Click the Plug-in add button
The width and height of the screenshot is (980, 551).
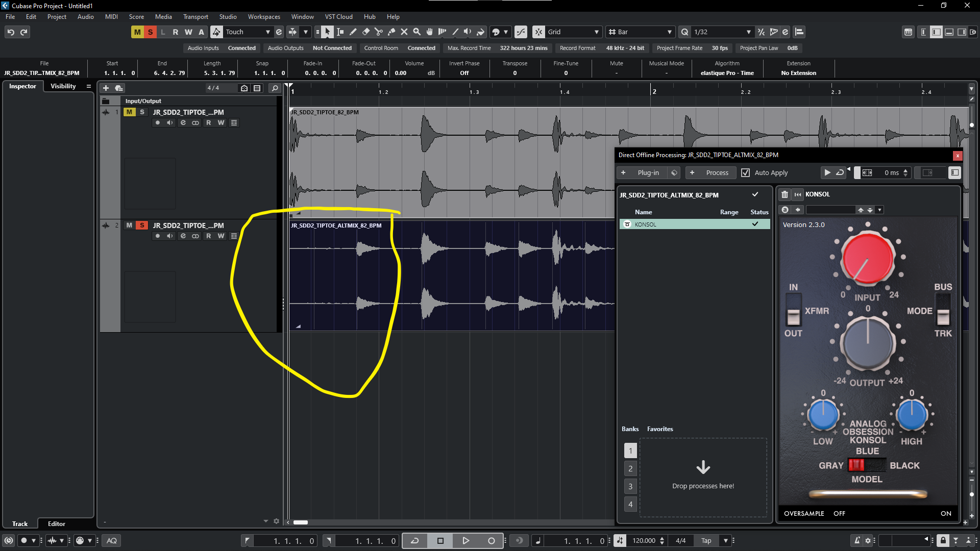[642, 173]
